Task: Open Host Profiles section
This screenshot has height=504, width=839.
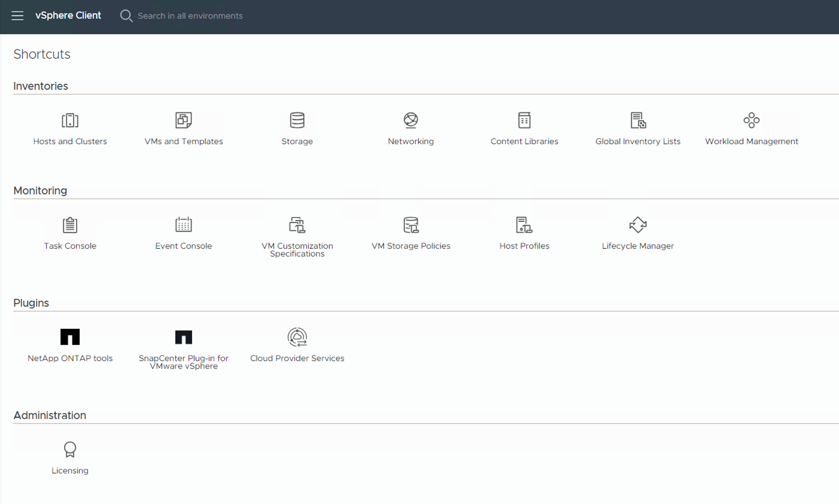Action: (x=524, y=234)
